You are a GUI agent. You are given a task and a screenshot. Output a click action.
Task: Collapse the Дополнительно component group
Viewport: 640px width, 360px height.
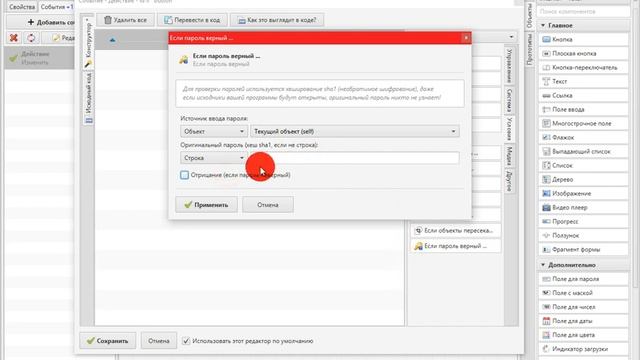point(543,265)
